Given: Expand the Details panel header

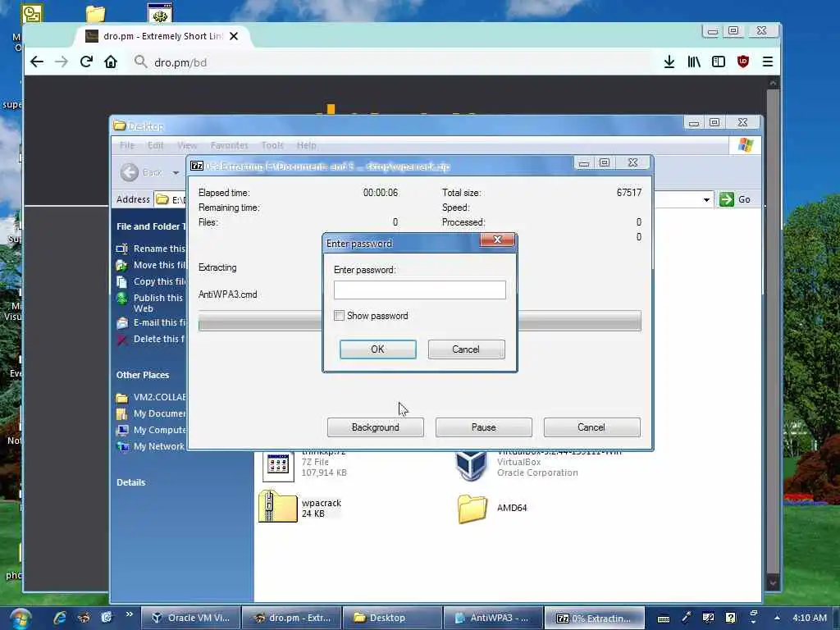Looking at the screenshot, I should (x=131, y=482).
